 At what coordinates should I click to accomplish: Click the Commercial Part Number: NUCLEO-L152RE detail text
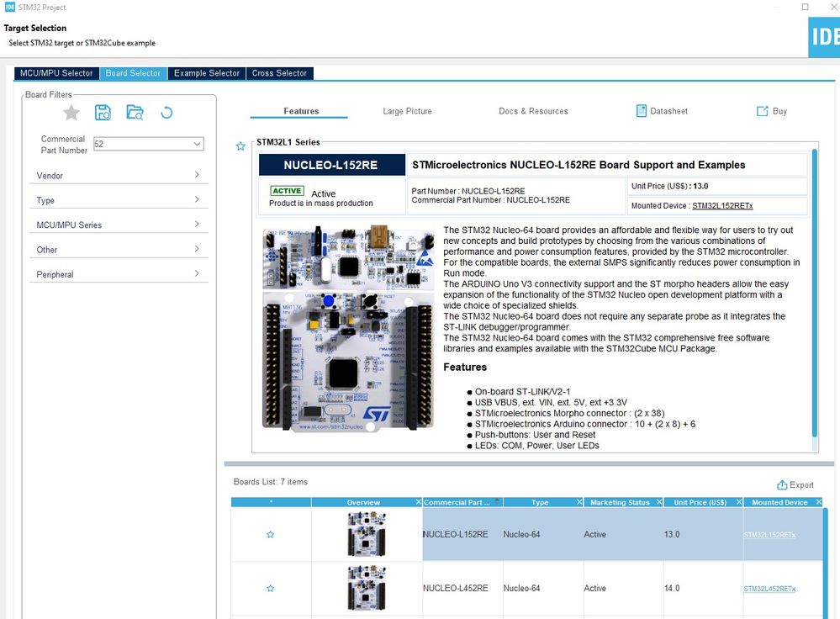491,200
